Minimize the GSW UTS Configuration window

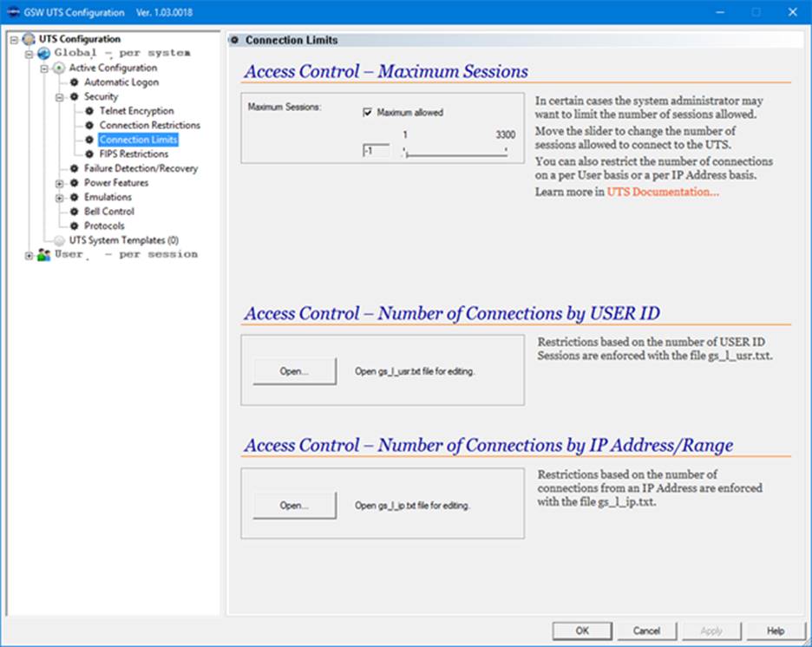click(720, 12)
